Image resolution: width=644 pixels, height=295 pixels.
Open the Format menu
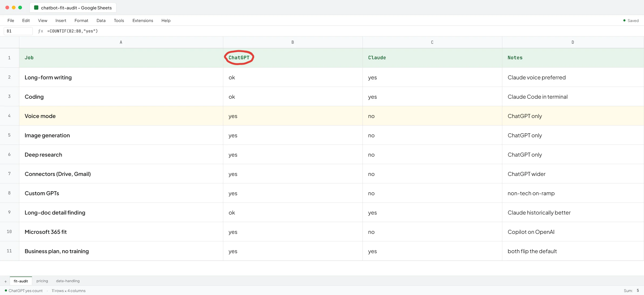[x=81, y=20]
